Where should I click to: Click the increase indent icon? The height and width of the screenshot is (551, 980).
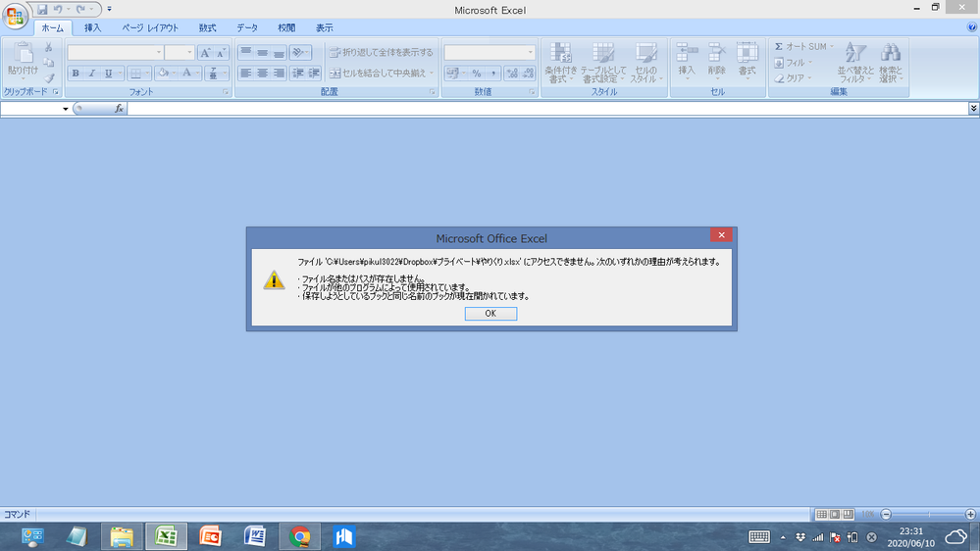click(314, 74)
